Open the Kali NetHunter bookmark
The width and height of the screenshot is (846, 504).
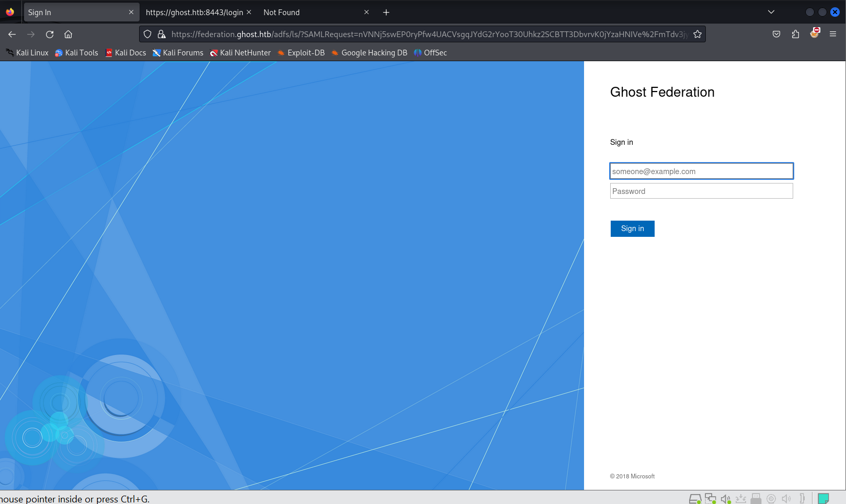240,53
